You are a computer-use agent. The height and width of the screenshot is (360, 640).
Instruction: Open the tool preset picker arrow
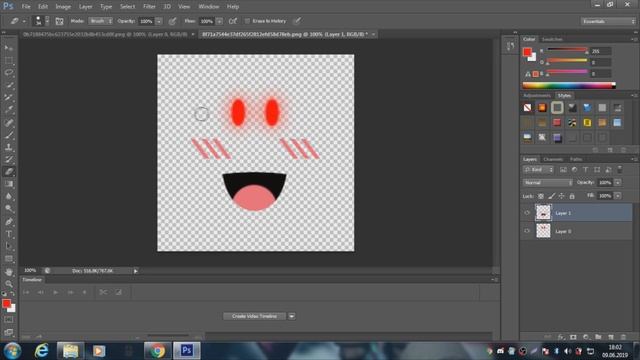(24, 21)
